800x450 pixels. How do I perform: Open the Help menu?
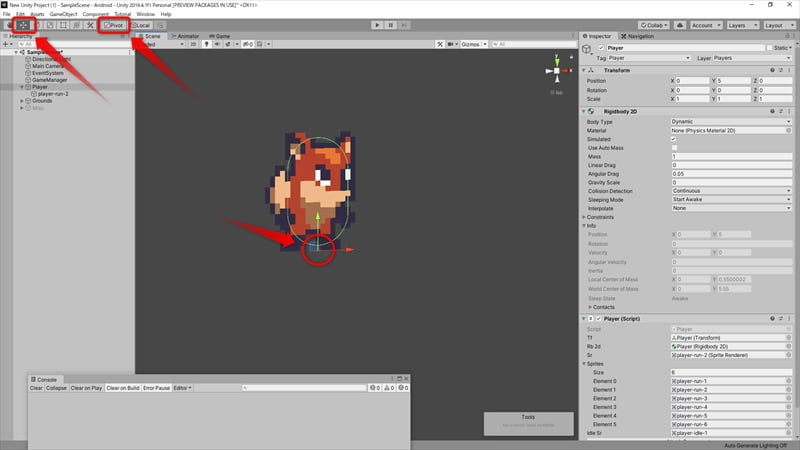tap(166, 14)
